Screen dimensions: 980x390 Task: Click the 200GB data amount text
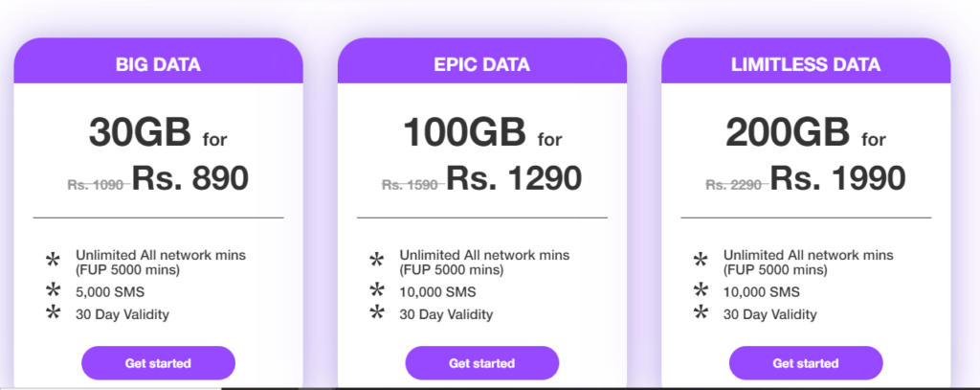(788, 132)
